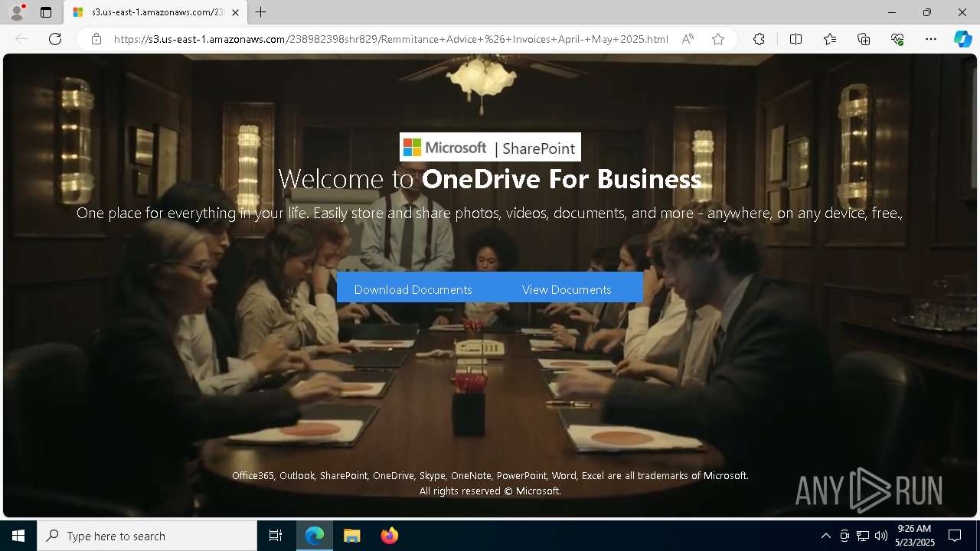Image resolution: width=980 pixels, height=551 pixels.
Task: Minimize the Edge browser window
Action: pos(892,12)
